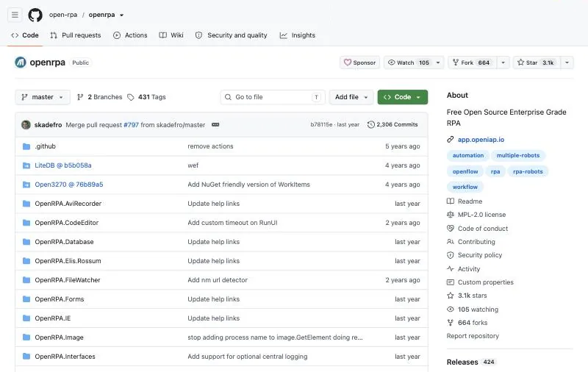Click the Sponsor button

coord(359,62)
